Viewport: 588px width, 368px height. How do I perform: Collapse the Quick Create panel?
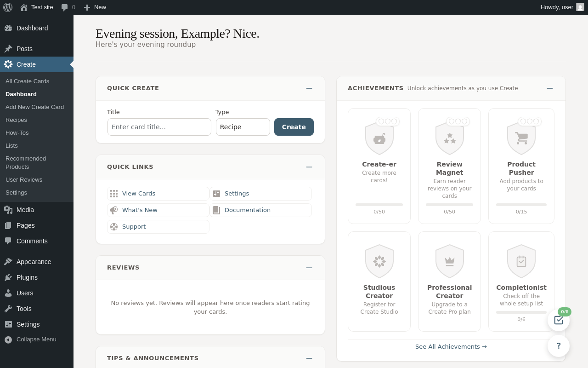(309, 88)
